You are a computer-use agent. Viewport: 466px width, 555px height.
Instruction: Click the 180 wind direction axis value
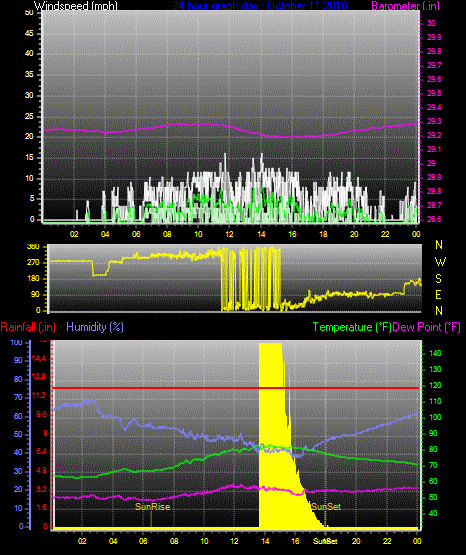pos(33,279)
